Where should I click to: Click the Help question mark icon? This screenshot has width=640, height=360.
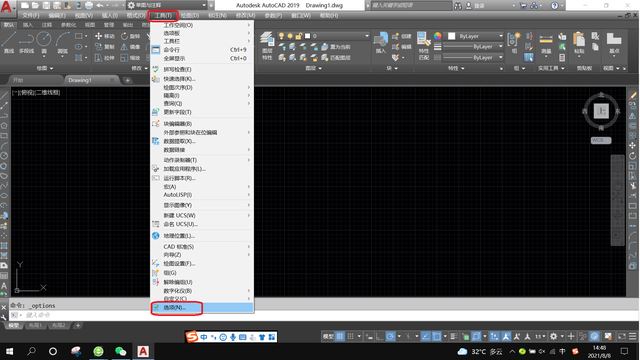point(554,6)
